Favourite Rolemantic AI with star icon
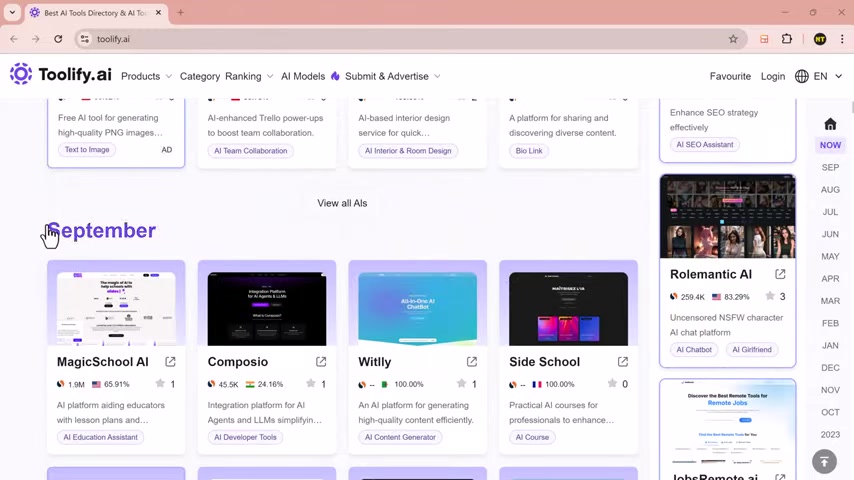This screenshot has width=854, height=480. 770,296
